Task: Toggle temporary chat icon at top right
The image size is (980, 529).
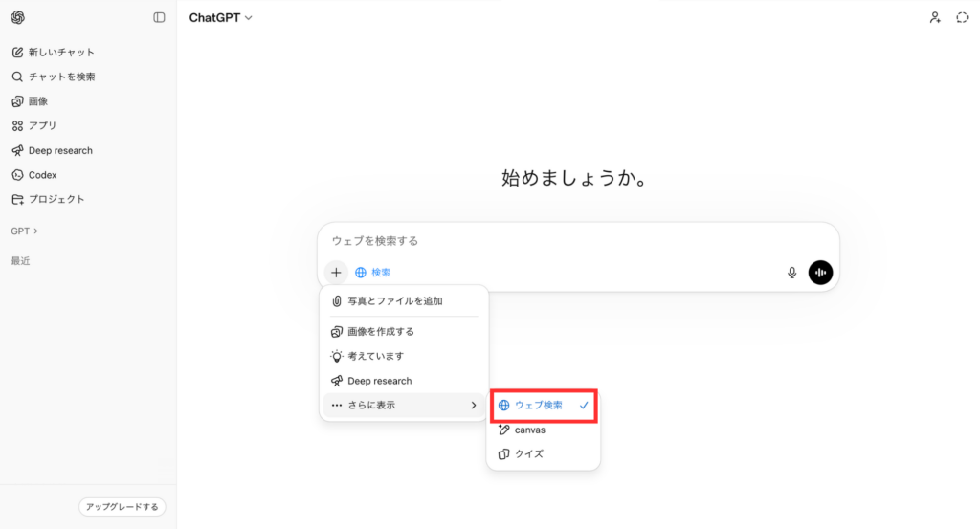Action: (x=963, y=17)
